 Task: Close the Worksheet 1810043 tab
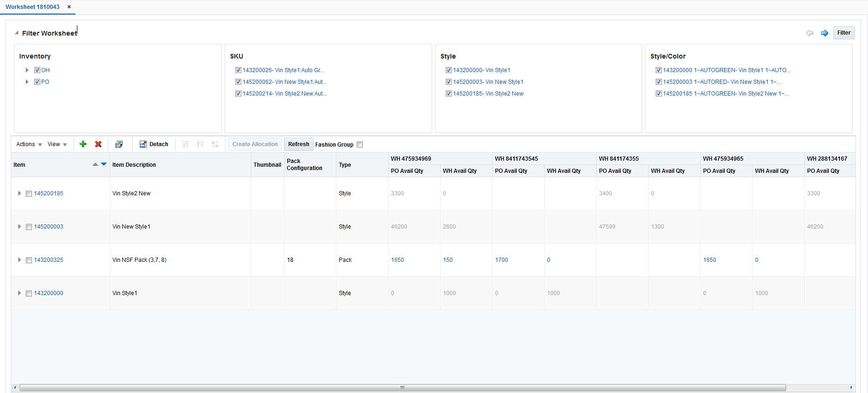(x=69, y=7)
